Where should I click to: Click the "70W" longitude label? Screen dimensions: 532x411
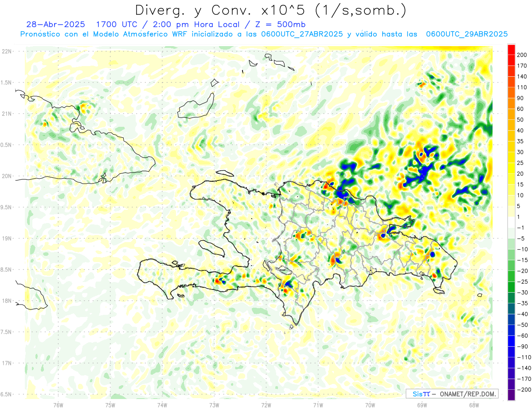click(370, 404)
